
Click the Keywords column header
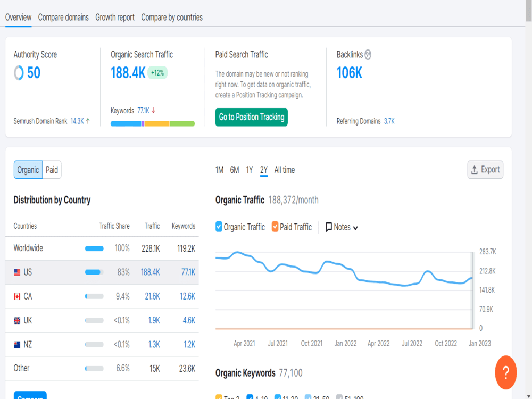coord(184,226)
